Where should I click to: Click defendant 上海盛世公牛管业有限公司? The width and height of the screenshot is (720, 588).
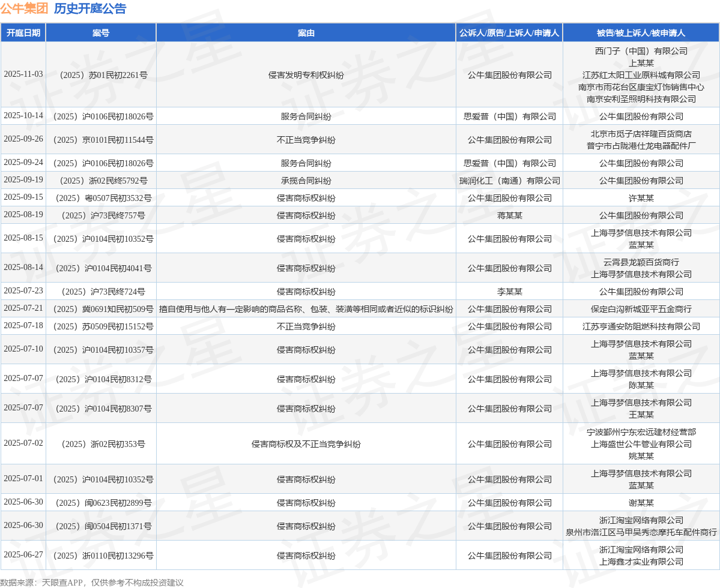pyautogui.click(x=641, y=444)
